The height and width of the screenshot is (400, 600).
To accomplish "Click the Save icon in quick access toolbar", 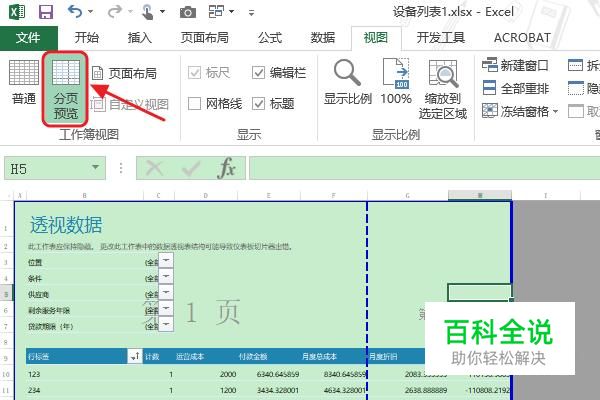I will 46,12.
